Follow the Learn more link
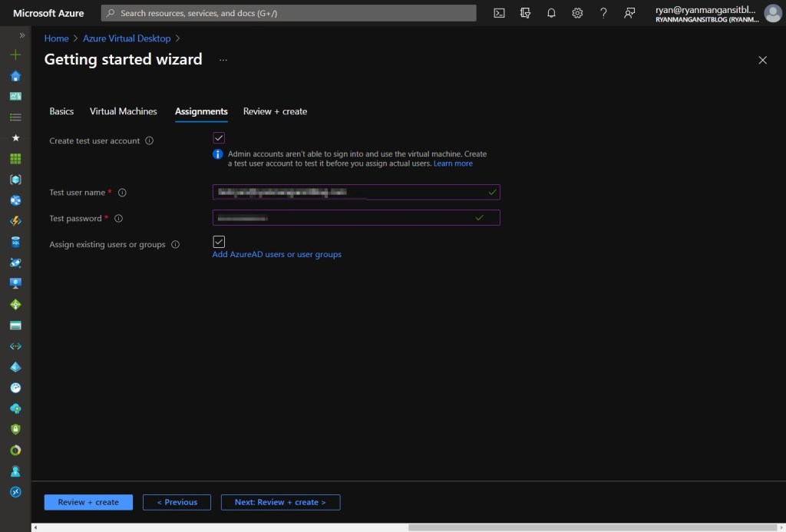 (453, 164)
